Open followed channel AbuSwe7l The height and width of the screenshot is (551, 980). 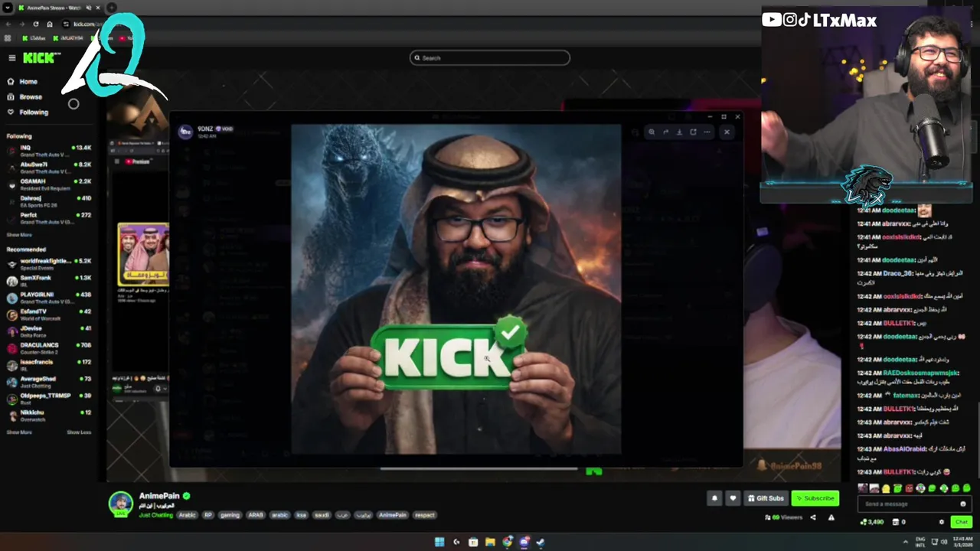click(49, 168)
